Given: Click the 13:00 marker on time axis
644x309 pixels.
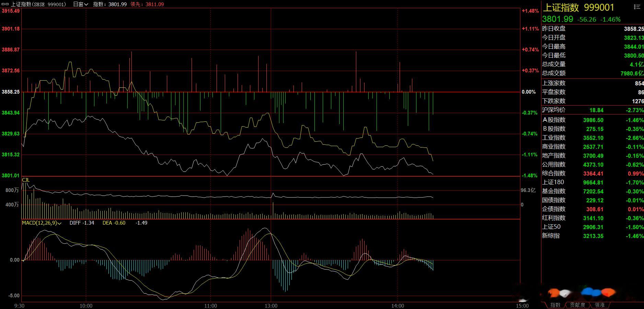Looking at the screenshot, I should (x=271, y=306).
